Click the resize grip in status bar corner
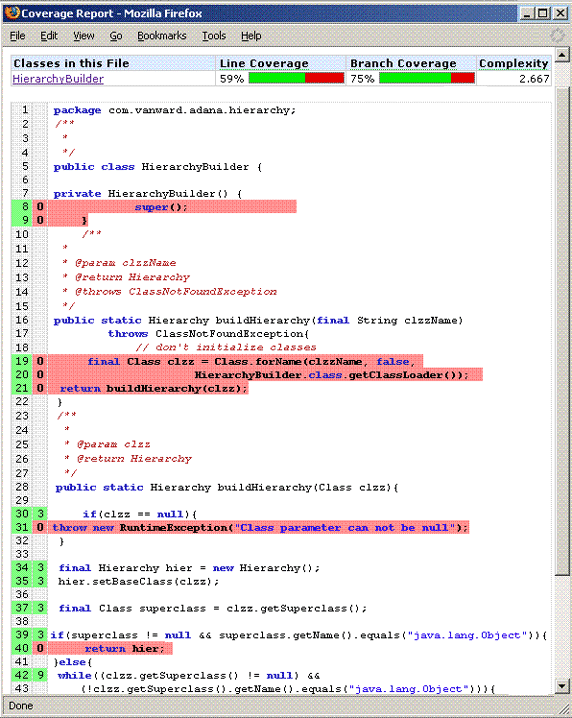 (563, 706)
